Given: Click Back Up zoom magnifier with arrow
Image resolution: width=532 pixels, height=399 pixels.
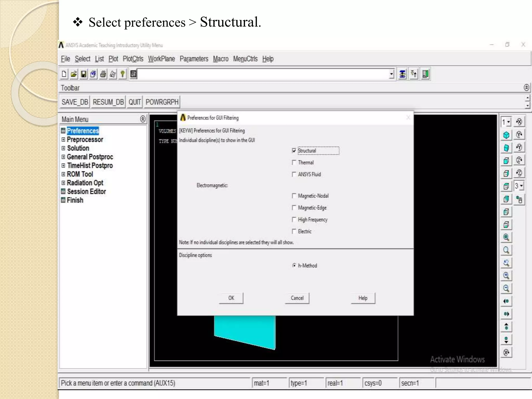Looking at the screenshot, I should coord(506,263).
